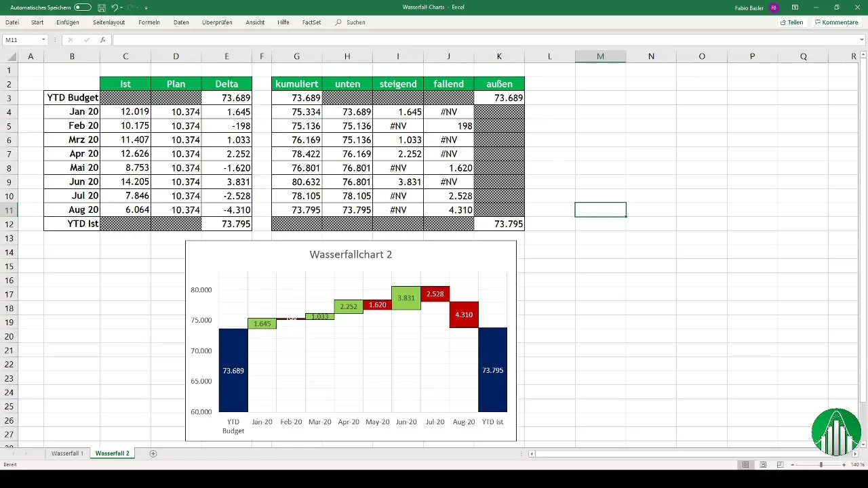
Task: Click the dark blue YTD Ist bar
Action: click(x=492, y=370)
